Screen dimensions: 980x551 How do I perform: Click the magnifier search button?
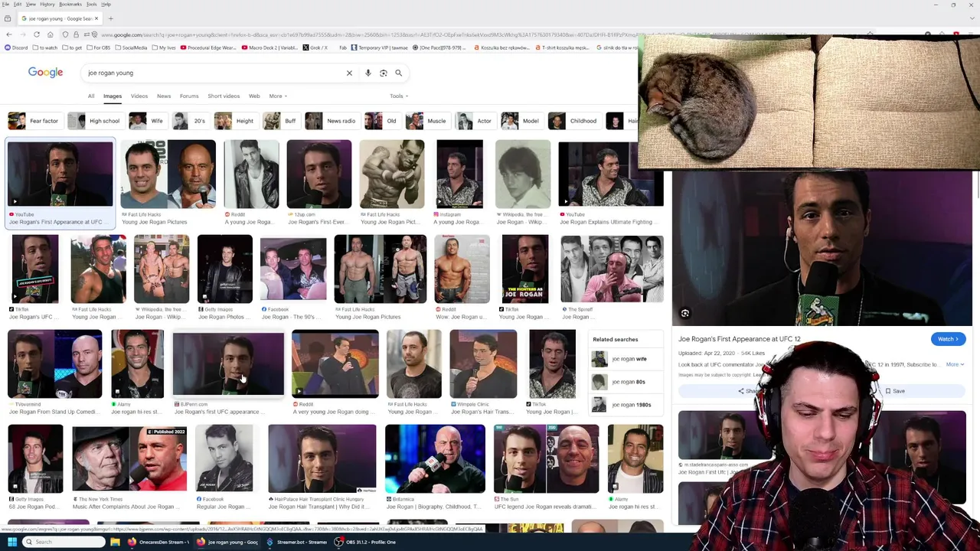click(x=398, y=73)
